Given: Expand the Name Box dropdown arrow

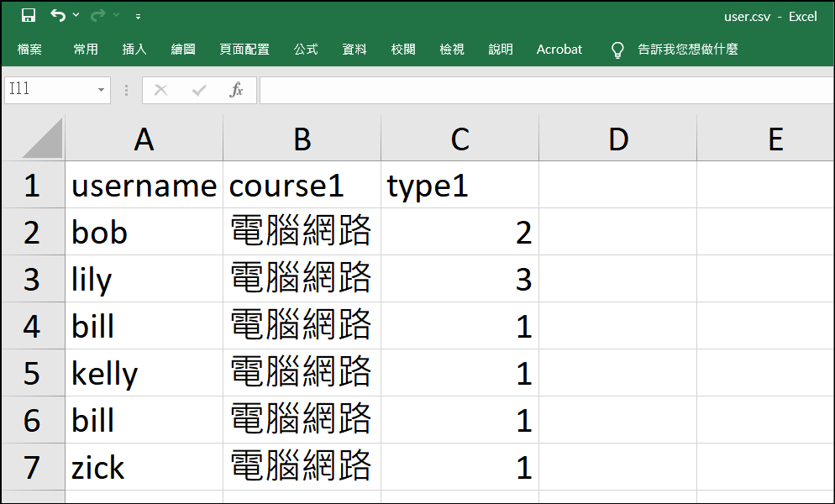Looking at the screenshot, I should point(101,90).
